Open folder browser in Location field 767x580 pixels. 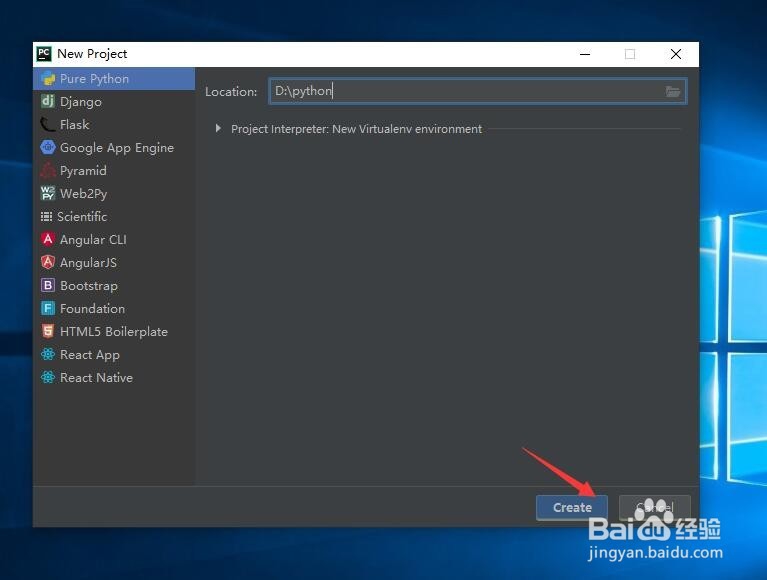(673, 91)
